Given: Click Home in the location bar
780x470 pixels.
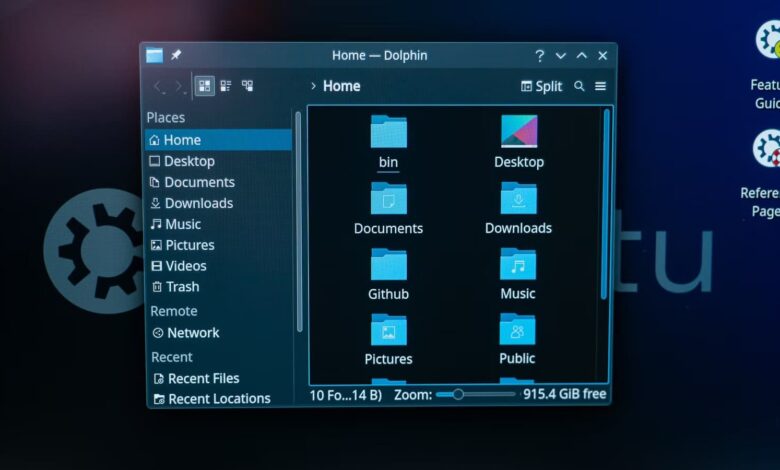Looking at the screenshot, I should click(x=342, y=86).
